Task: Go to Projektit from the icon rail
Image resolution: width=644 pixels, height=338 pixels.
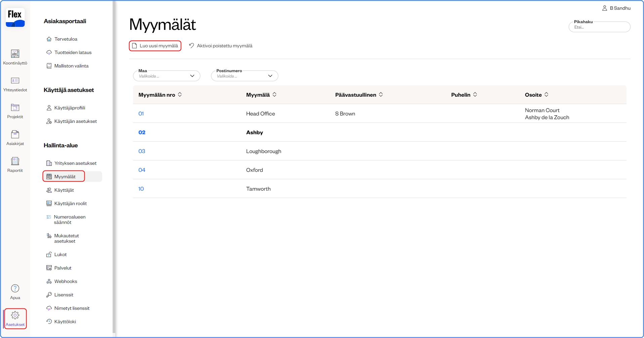Action: [15, 108]
